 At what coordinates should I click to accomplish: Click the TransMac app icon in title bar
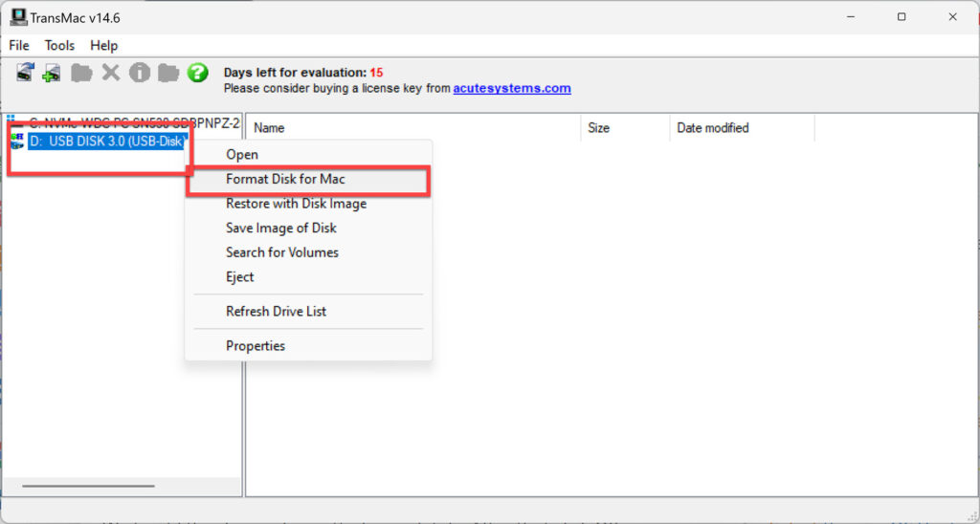coord(18,17)
